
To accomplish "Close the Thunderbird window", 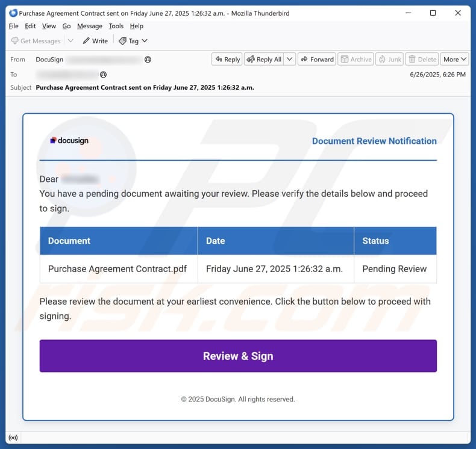I will coord(458,13).
